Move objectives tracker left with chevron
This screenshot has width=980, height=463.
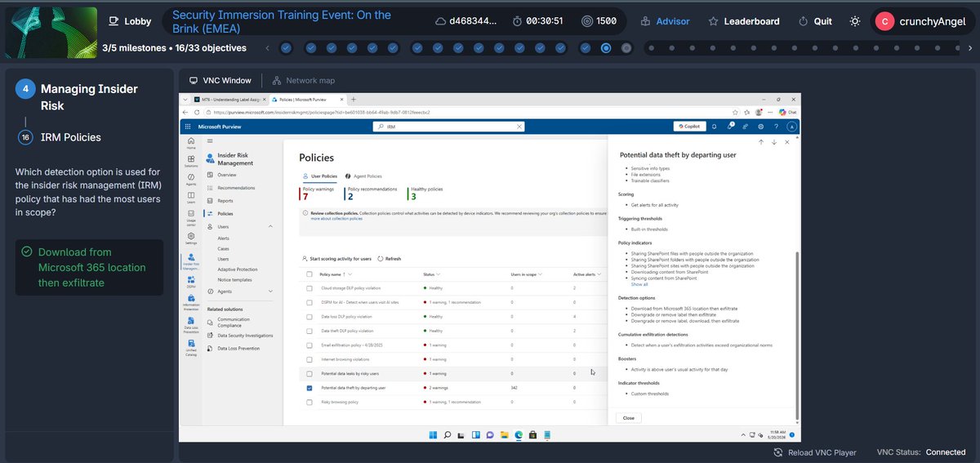[266, 48]
